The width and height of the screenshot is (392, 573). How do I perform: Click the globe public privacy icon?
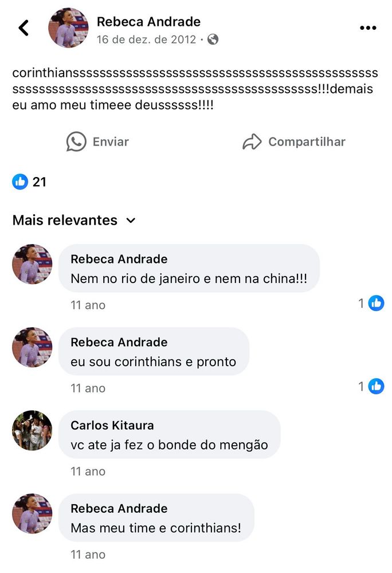[213, 39]
